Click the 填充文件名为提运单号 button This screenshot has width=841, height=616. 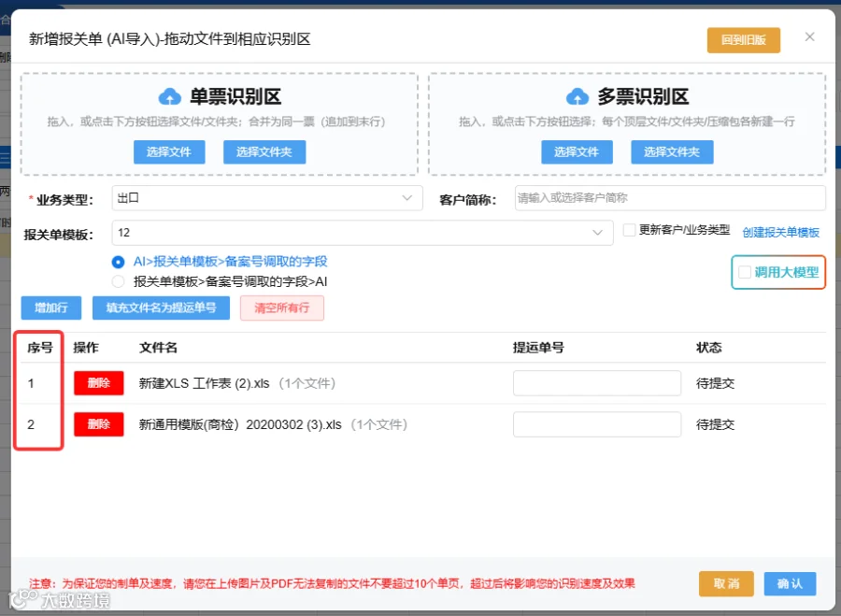point(161,308)
